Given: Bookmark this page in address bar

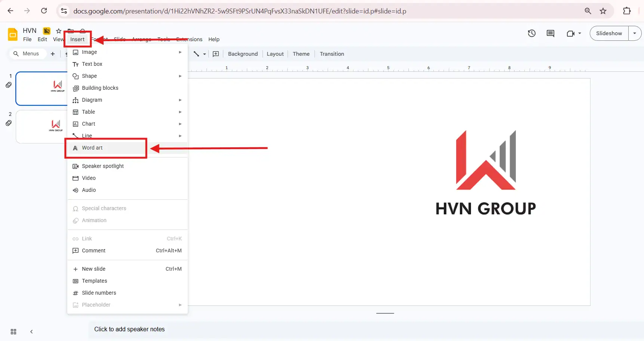Looking at the screenshot, I should (x=603, y=11).
